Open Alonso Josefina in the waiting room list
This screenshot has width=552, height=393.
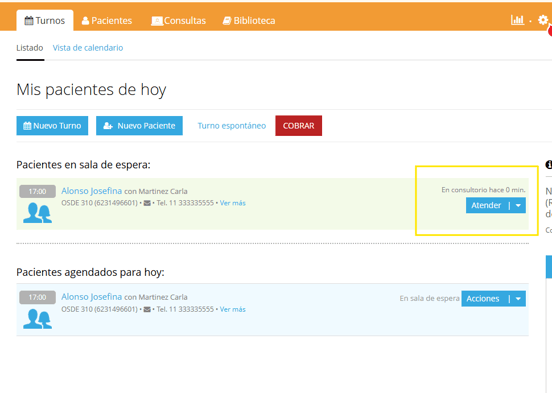tap(92, 191)
